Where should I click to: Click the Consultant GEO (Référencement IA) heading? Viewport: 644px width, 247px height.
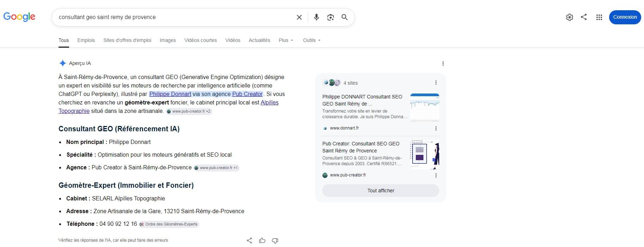119,129
